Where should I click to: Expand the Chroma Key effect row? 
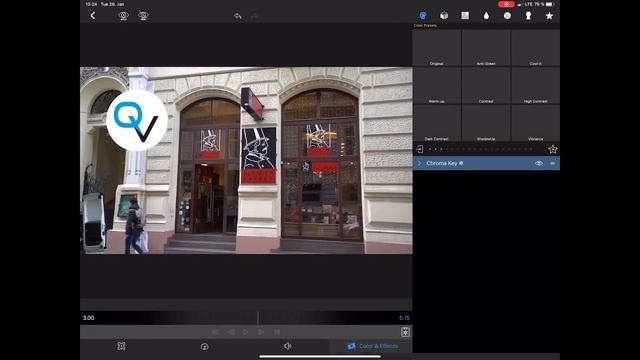pos(419,163)
